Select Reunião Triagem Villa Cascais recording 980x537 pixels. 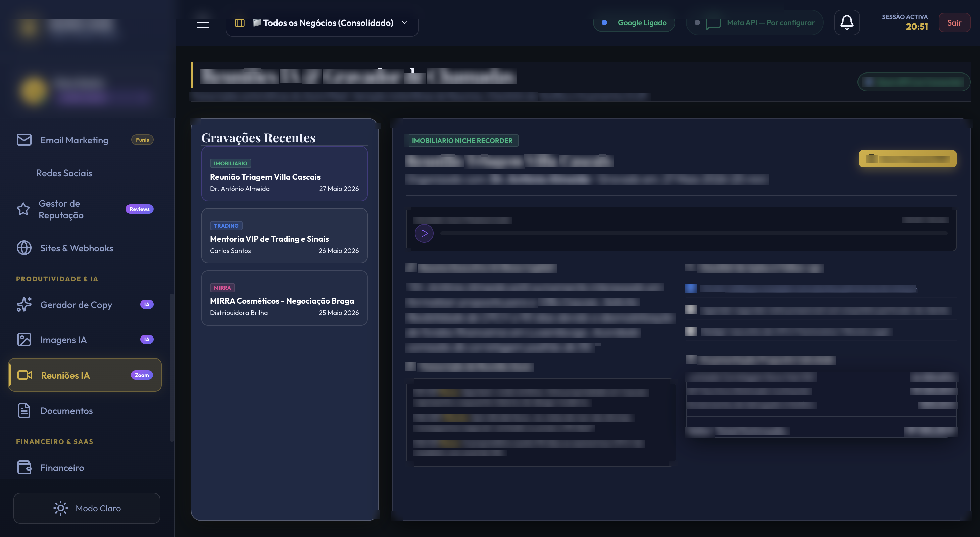pyautogui.click(x=285, y=174)
